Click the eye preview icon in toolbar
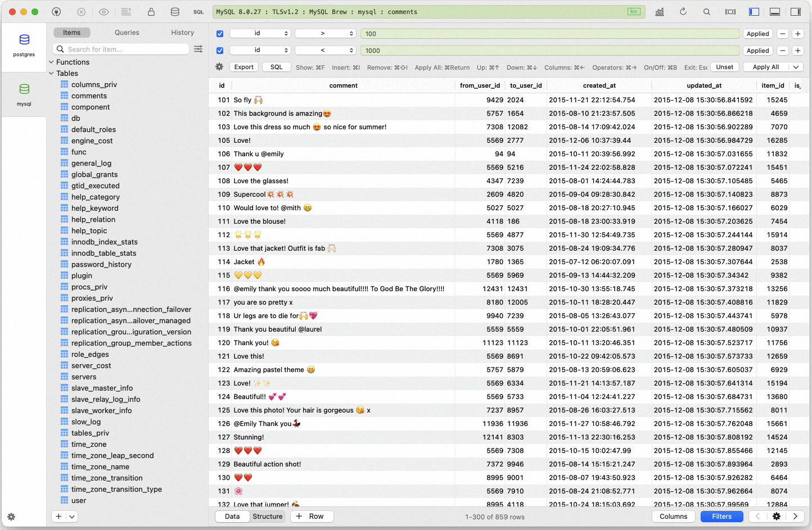Viewport: 812px width, 530px height. click(104, 12)
